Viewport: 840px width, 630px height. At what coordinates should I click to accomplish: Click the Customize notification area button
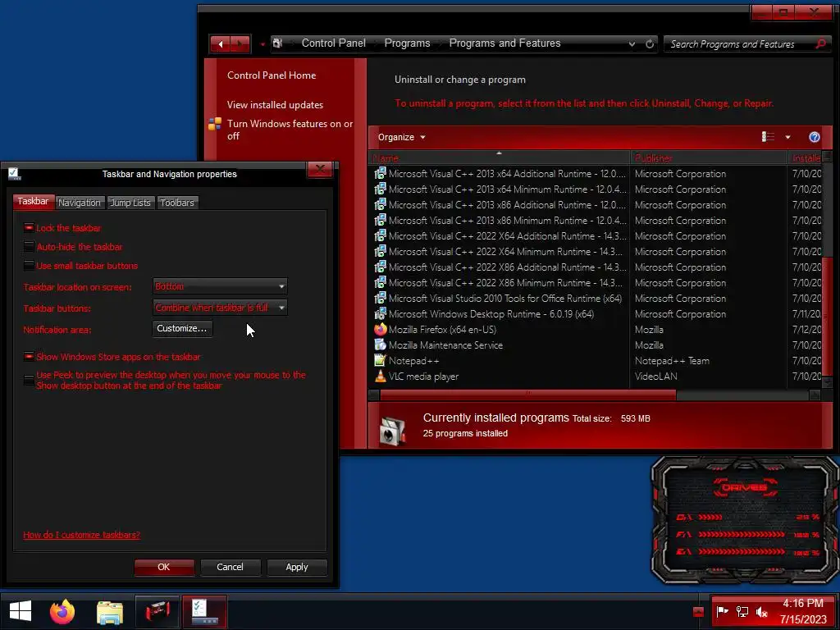182,328
